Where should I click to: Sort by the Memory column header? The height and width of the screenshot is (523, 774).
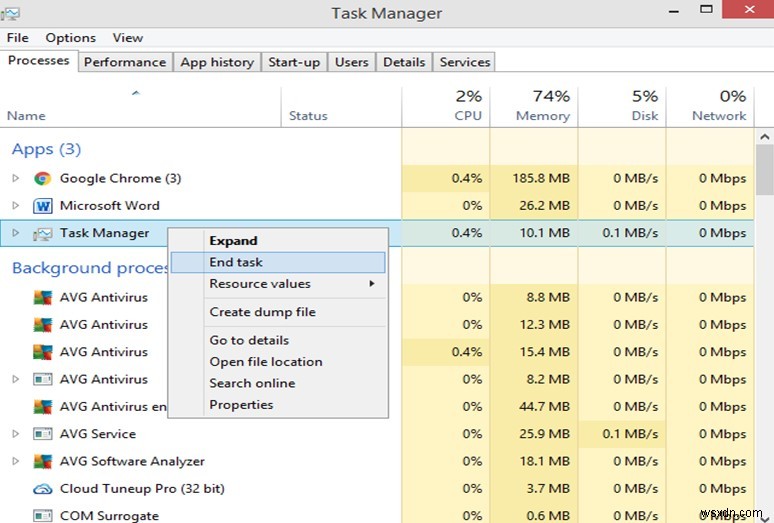coord(534,107)
